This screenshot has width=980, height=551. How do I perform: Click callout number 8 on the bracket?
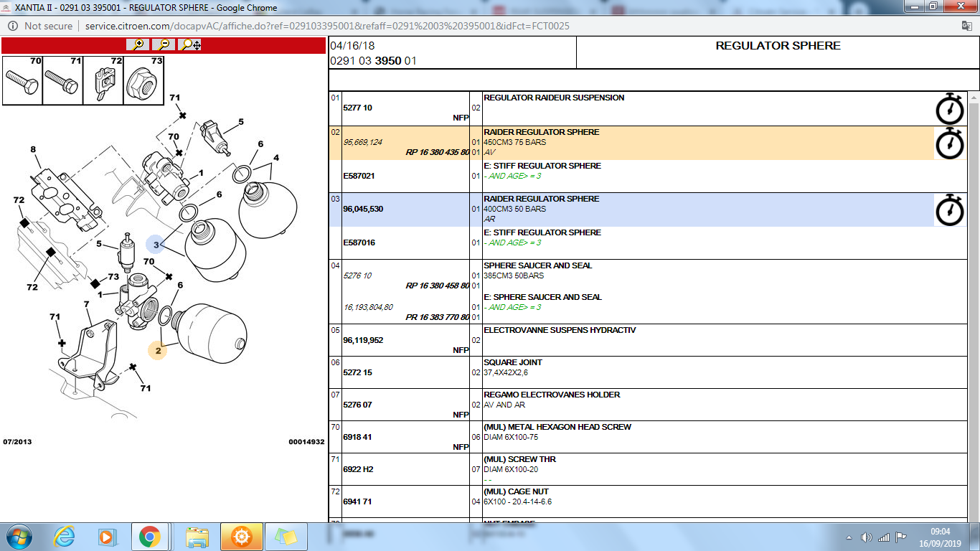tap(33, 149)
